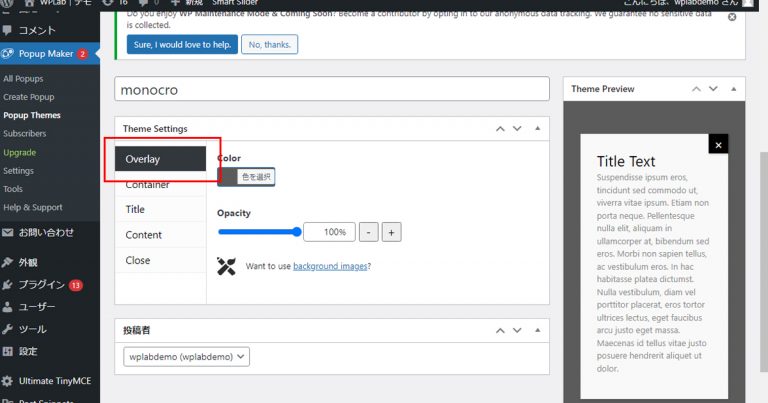Screen dimensions: 768x403
Task: Close the popup theme preview
Action: (718, 145)
